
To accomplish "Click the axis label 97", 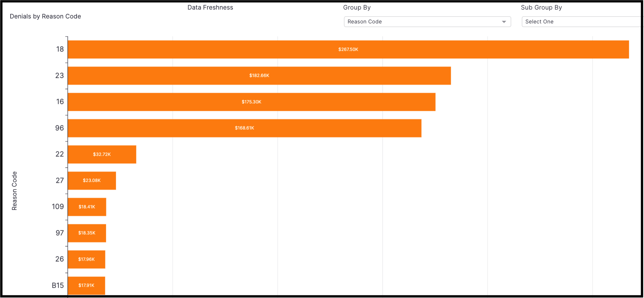I will click(x=59, y=233).
